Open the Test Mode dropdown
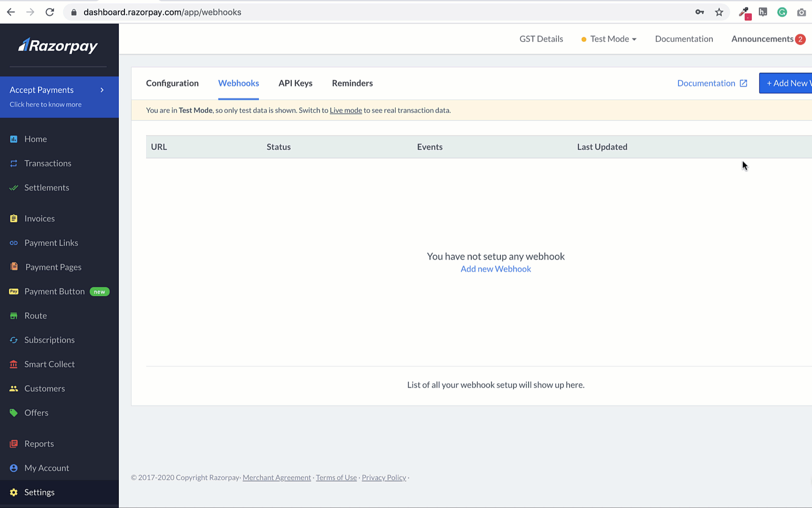Screen dimensions: 812x508 (x=609, y=39)
